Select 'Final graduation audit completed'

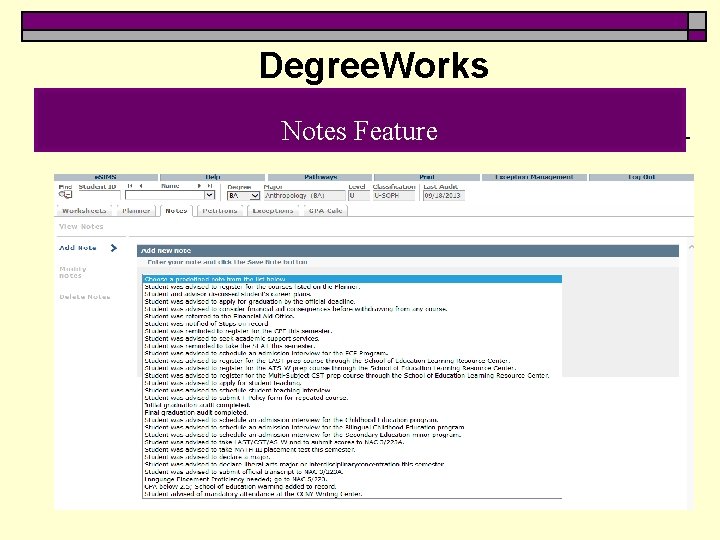(352, 412)
